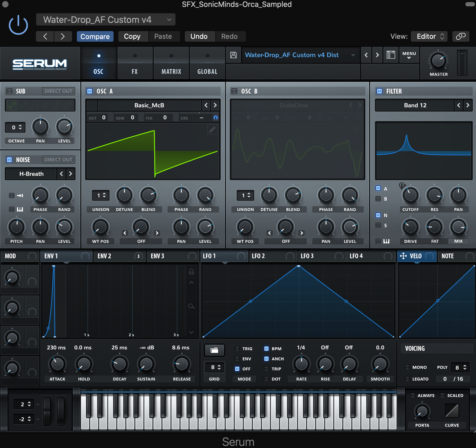Click NOISE DIRECT OUT button

[59, 160]
